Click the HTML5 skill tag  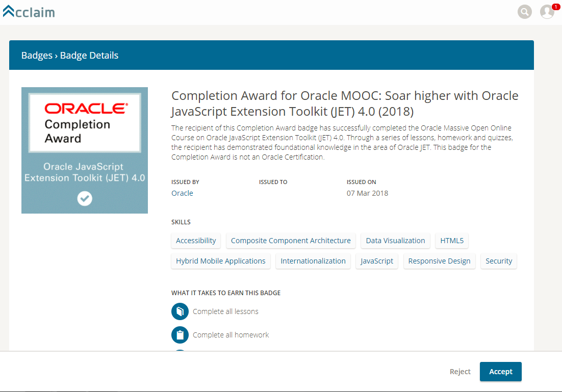[x=452, y=241]
